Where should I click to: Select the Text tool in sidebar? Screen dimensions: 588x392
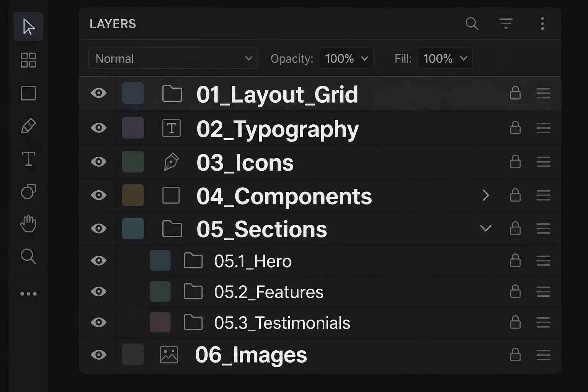(28, 159)
